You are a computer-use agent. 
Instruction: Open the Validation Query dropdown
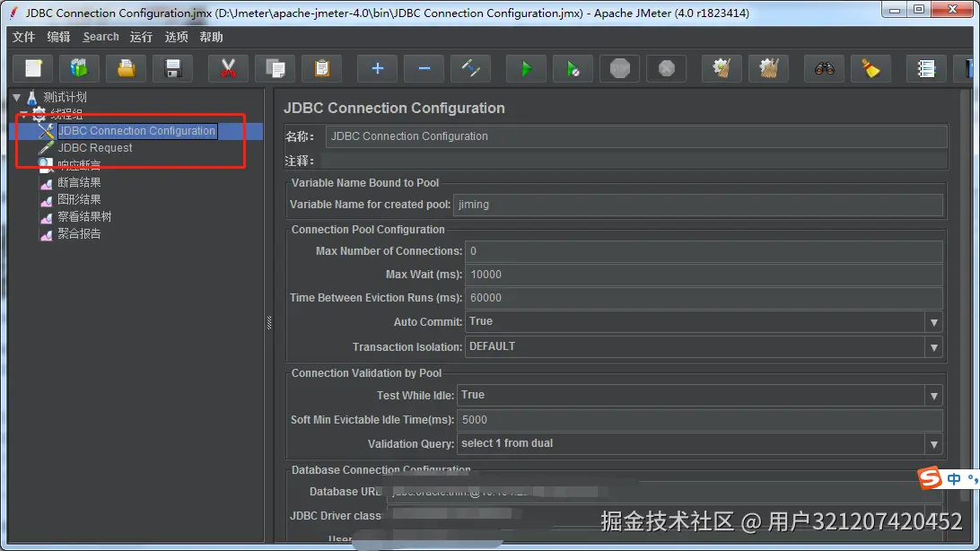pyautogui.click(x=933, y=444)
